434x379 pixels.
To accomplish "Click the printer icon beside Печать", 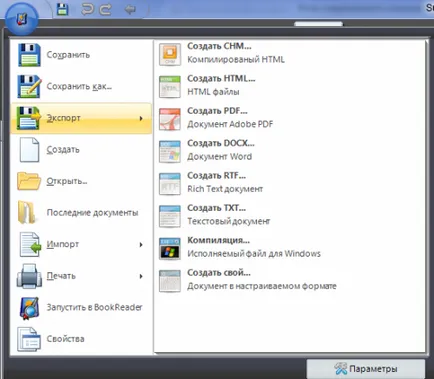I will click(x=29, y=276).
